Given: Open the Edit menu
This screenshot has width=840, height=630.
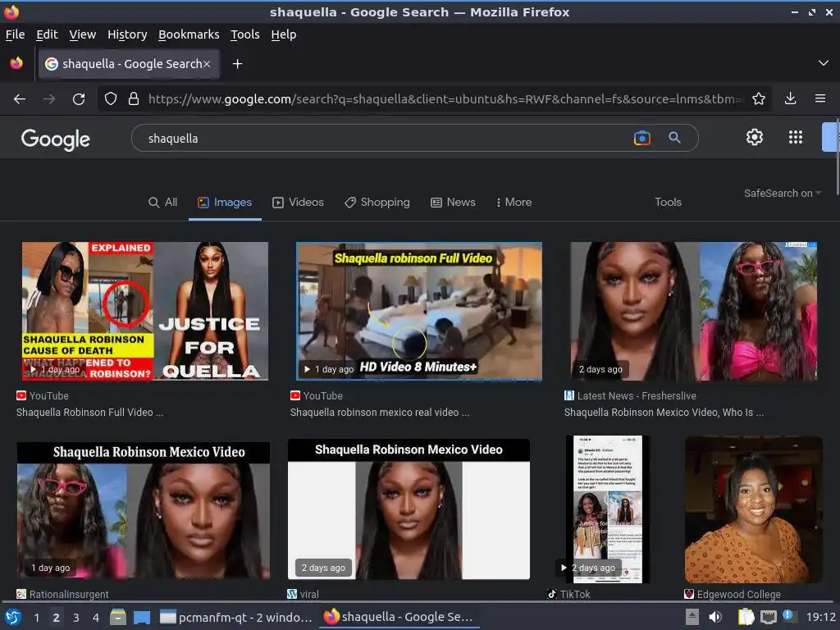Looking at the screenshot, I should [47, 34].
